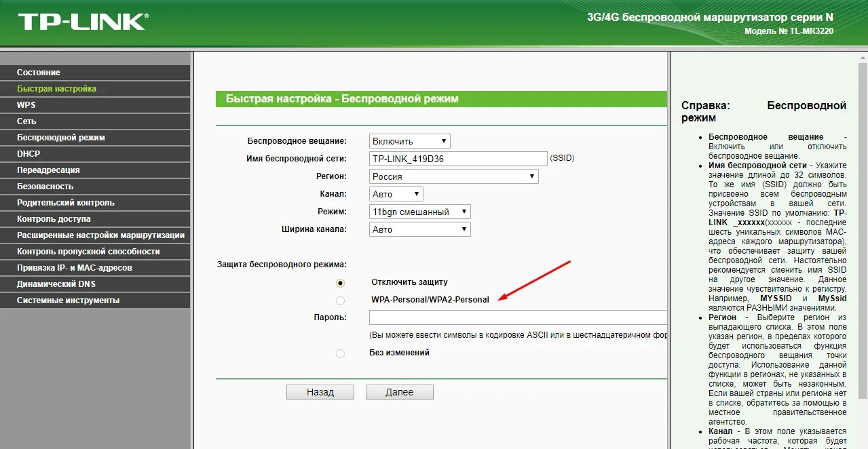Image resolution: width=868 pixels, height=449 pixels.
Task: Expand the Беспроводное вещание dropdown
Action: [x=410, y=141]
